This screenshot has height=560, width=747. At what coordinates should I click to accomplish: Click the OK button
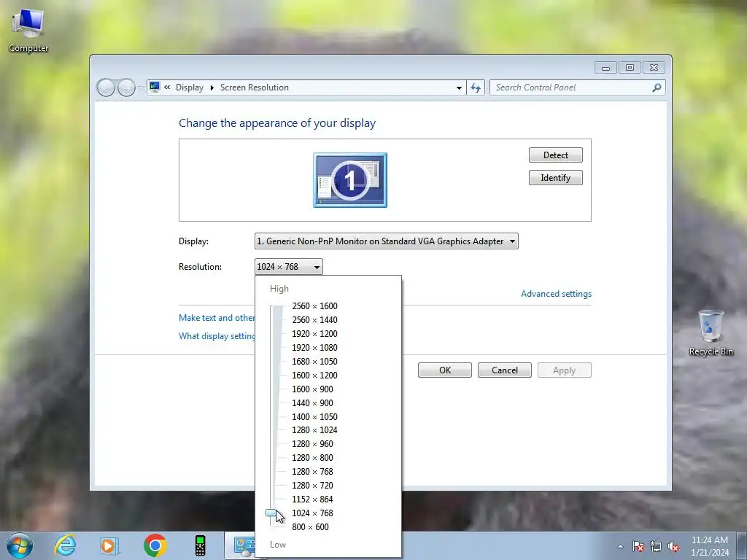click(445, 370)
